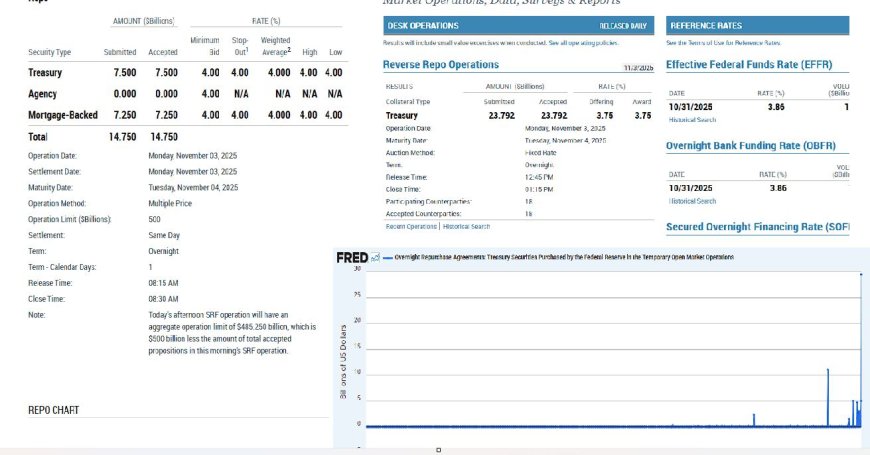Screen dimensions: 870x455
Task: Click the Treasury weighted average 4.000
Action: click(279, 73)
